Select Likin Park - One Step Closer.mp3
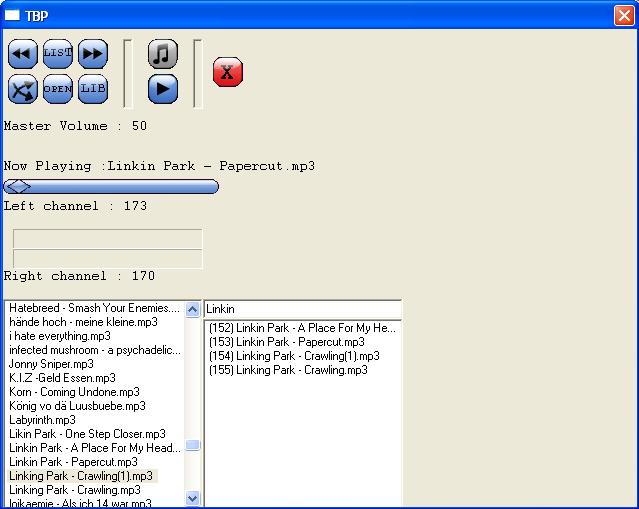Viewport: 639px width, 509px height. click(x=87, y=434)
